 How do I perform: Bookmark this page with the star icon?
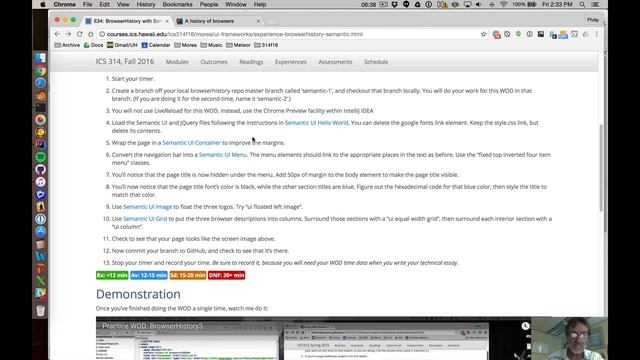tap(483, 34)
